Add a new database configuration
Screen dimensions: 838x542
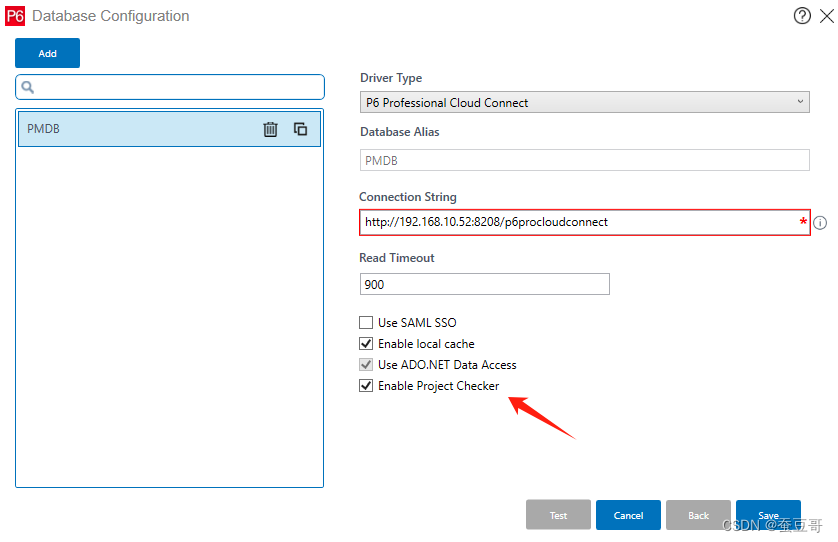click(x=48, y=53)
